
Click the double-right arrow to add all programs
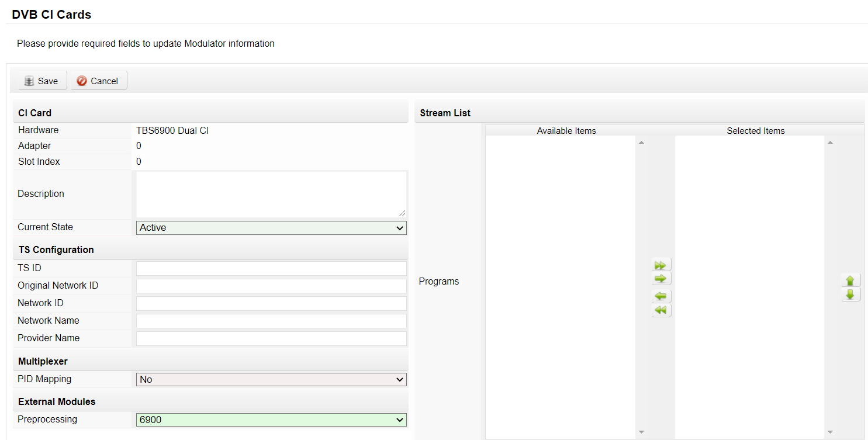[661, 265]
